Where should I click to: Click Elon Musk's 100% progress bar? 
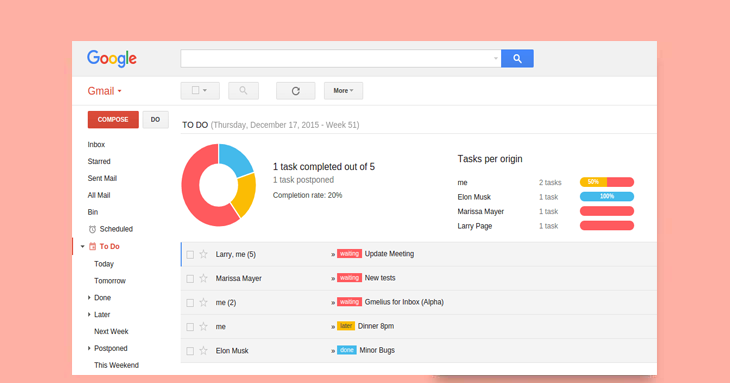pyautogui.click(x=607, y=196)
